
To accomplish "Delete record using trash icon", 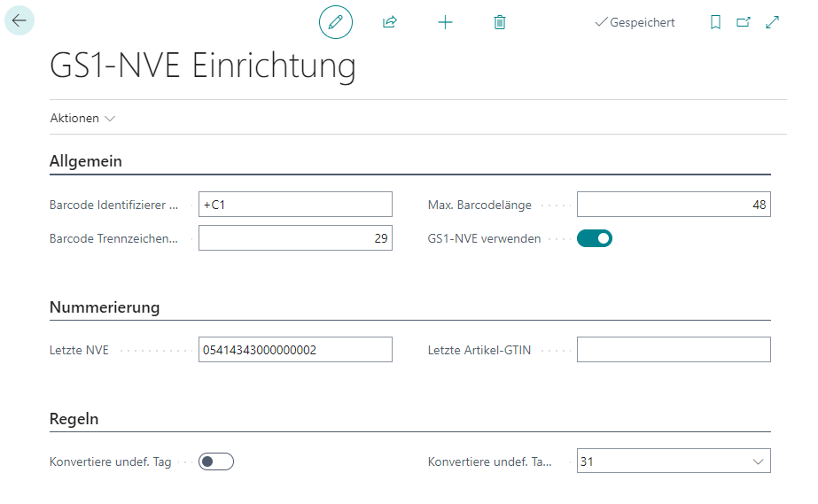I will click(500, 22).
